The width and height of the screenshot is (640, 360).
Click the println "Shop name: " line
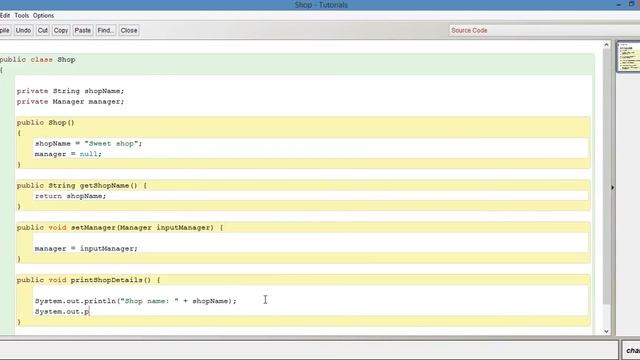click(136, 301)
